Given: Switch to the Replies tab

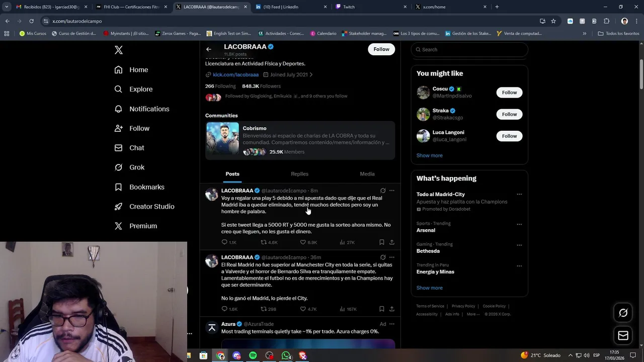Looking at the screenshot, I should click(x=299, y=174).
